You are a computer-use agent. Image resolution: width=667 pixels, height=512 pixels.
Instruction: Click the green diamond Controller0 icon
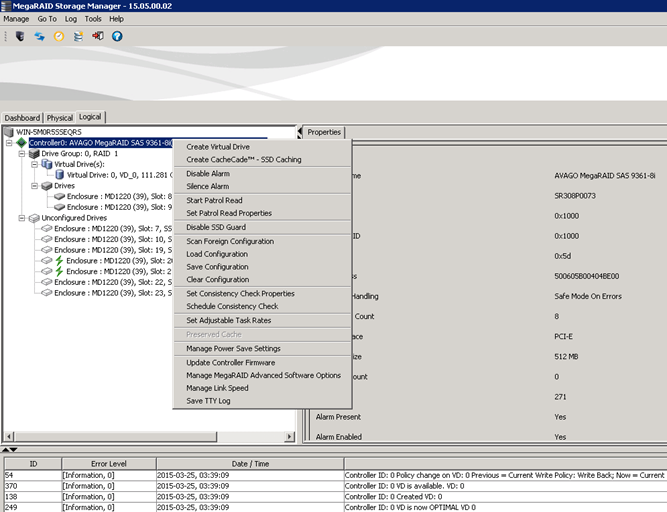pyautogui.click(x=21, y=143)
